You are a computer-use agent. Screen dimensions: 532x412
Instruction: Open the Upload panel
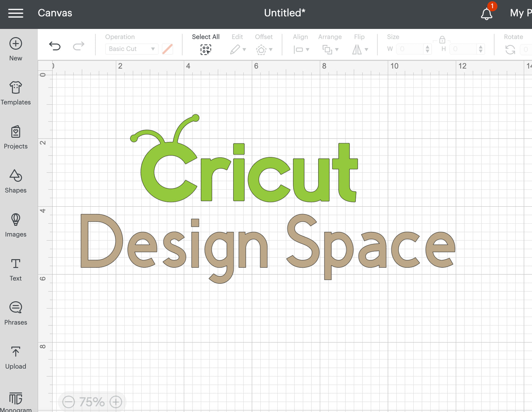[x=16, y=358]
